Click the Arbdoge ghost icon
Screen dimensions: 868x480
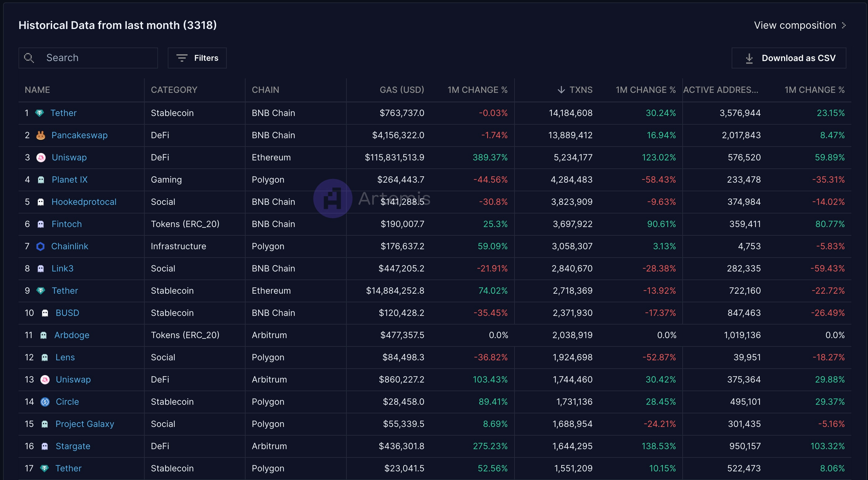coord(43,335)
